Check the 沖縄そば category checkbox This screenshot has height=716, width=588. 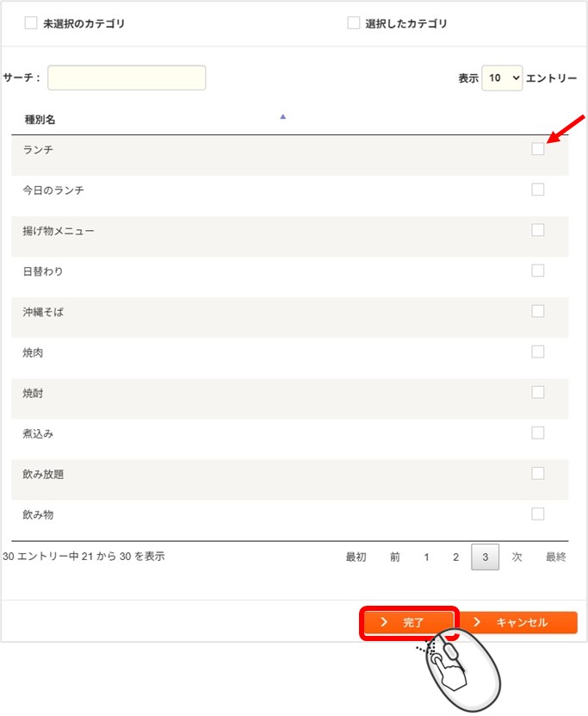538,311
